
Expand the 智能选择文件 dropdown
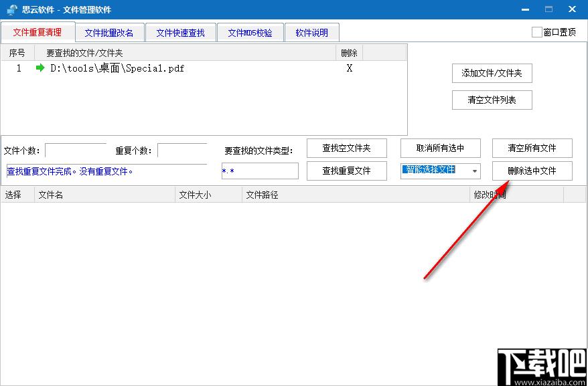click(x=474, y=171)
